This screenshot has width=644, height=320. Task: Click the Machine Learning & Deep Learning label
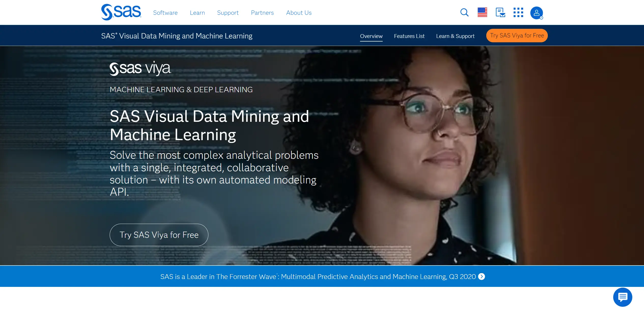pos(181,90)
